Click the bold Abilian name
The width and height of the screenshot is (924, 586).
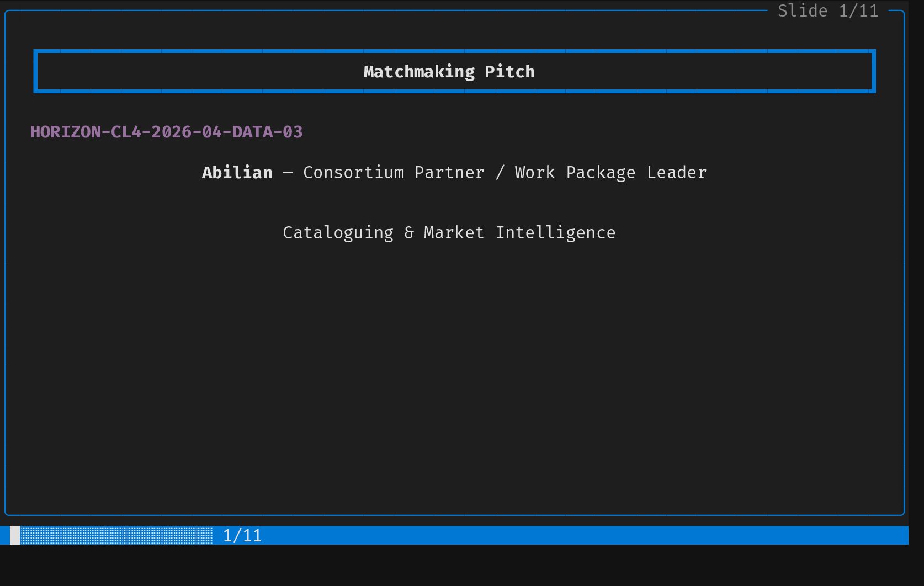[x=237, y=173]
